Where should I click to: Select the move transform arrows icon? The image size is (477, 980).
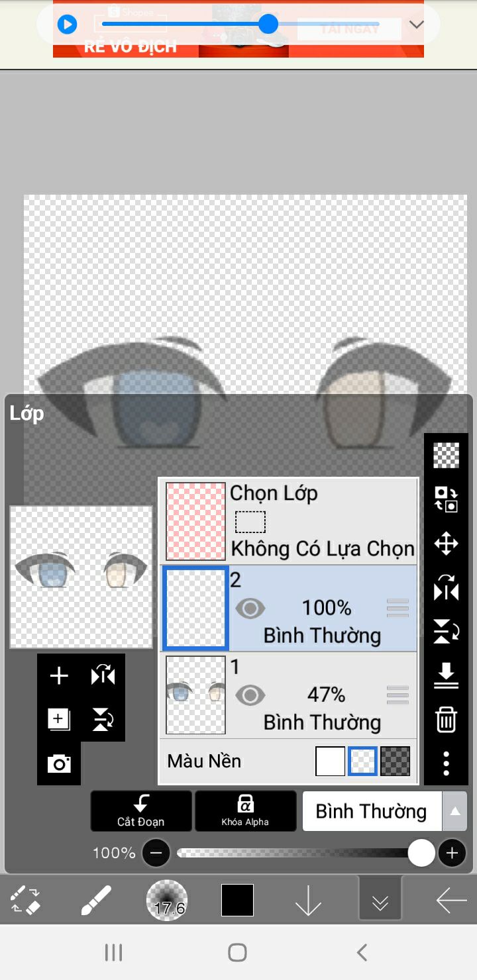tap(446, 544)
